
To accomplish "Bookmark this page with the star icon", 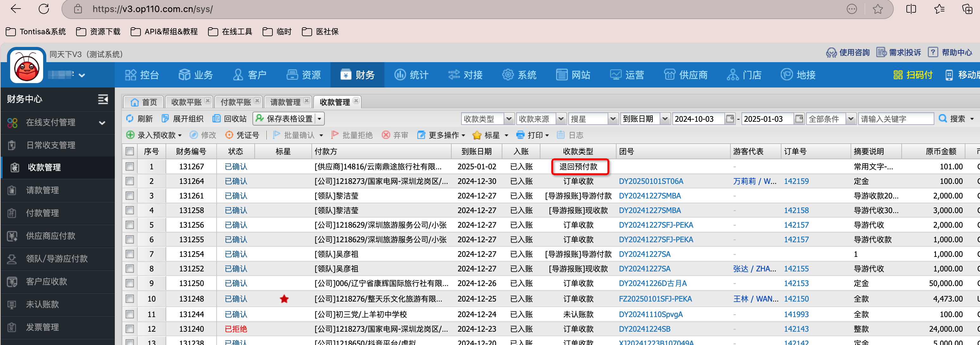I will click(x=878, y=9).
